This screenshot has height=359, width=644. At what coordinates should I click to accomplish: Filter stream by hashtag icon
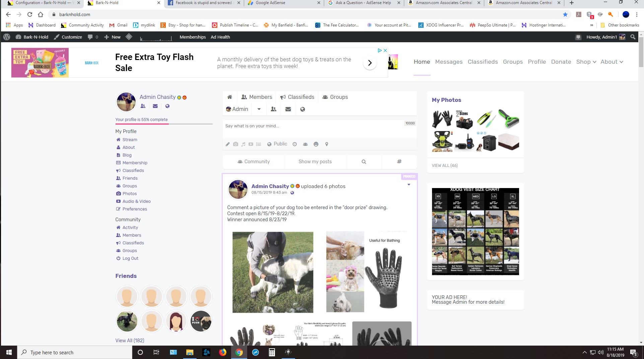point(399,162)
